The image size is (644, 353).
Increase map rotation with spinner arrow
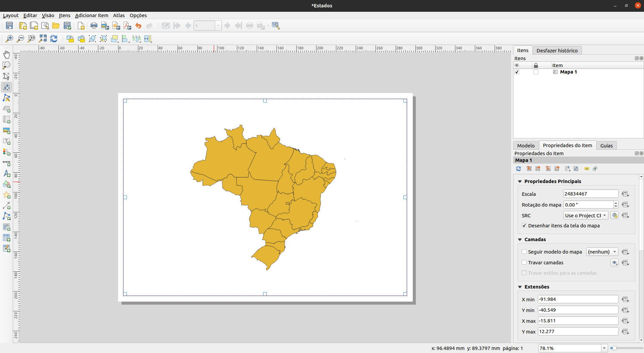pyautogui.click(x=615, y=203)
